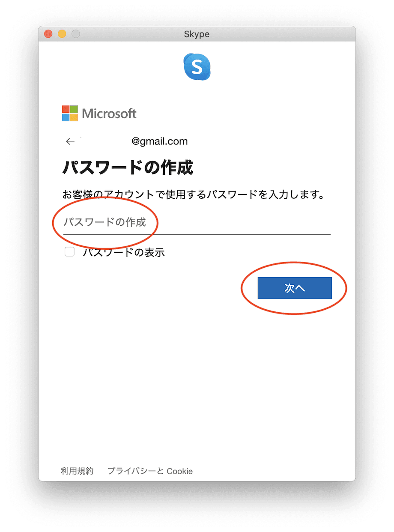
Task: Click the お客様のアカウント description sentence
Action: (x=193, y=195)
